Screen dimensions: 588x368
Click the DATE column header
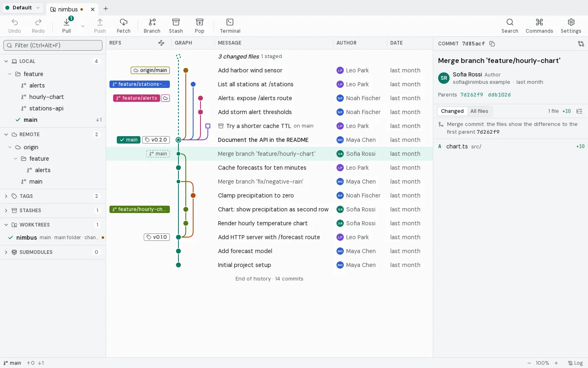pos(396,43)
